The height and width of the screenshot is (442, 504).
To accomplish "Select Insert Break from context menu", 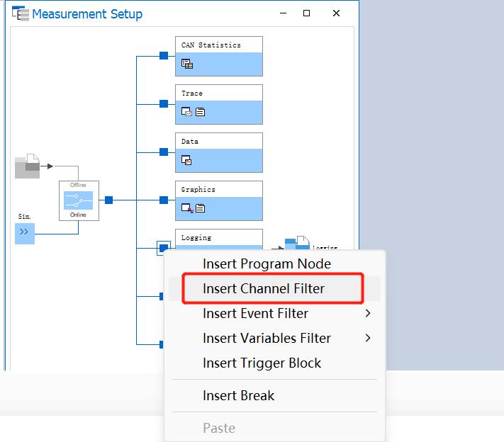I will (238, 395).
